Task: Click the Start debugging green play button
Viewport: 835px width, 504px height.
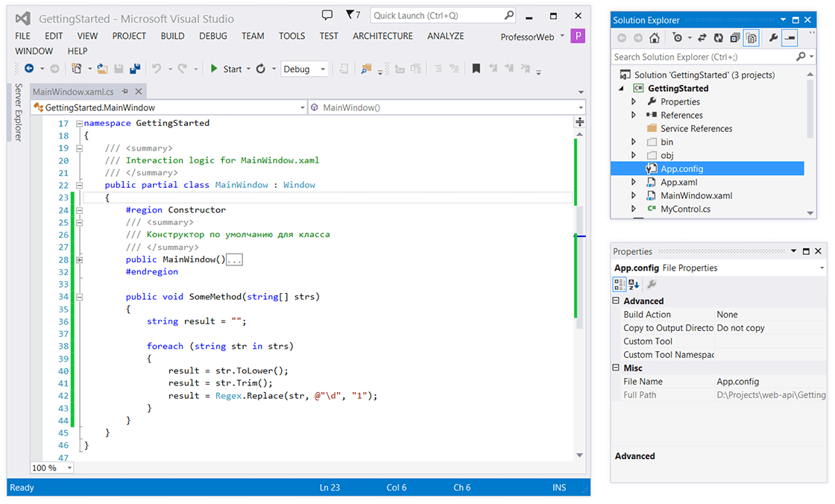Action: click(x=214, y=69)
